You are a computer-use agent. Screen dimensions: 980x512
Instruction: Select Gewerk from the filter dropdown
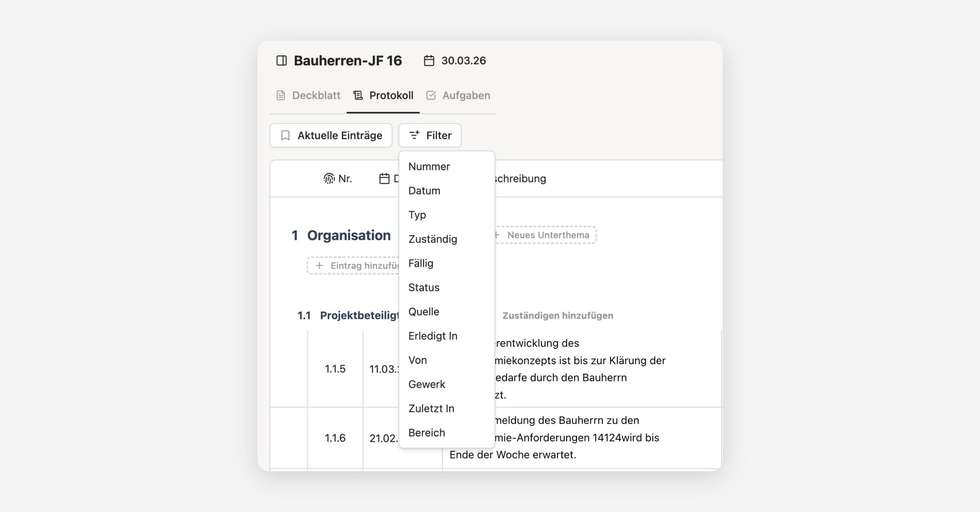coord(427,384)
